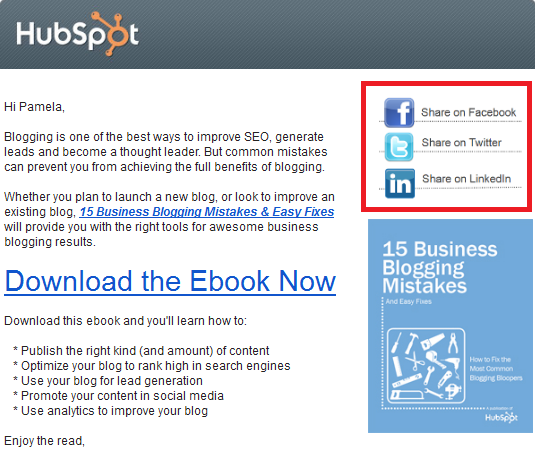
Task: Select the Use analytics to improve your blog bullet
Action: pyautogui.click(x=110, y=411)
